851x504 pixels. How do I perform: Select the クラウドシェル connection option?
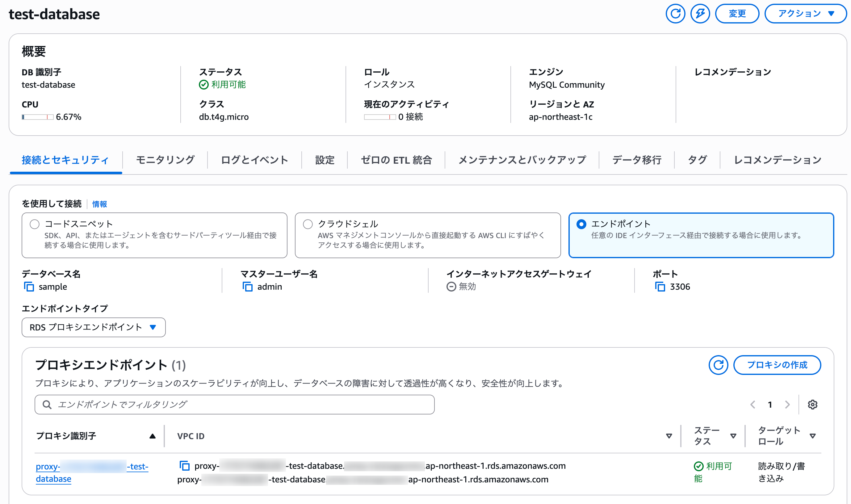point(308,224)
